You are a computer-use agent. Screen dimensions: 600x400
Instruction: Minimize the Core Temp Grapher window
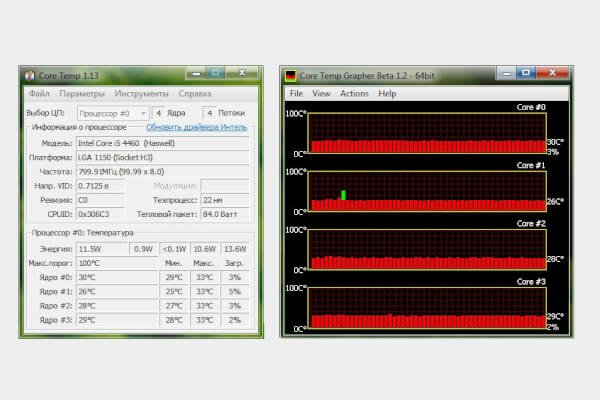(x=507, y=73)
